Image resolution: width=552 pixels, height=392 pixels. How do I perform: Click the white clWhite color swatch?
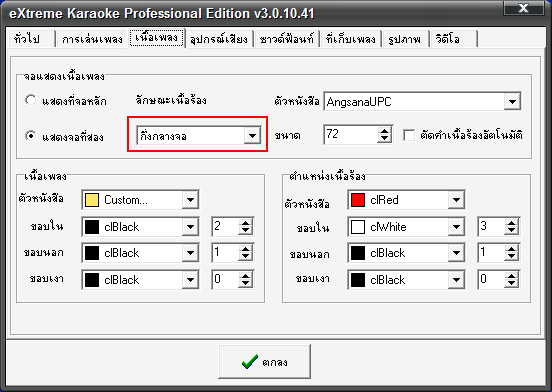(358, 227)
